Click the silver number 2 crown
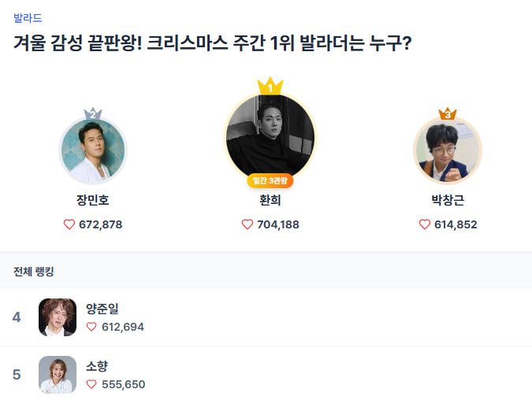532x400 pixels. tap(93, 115)
